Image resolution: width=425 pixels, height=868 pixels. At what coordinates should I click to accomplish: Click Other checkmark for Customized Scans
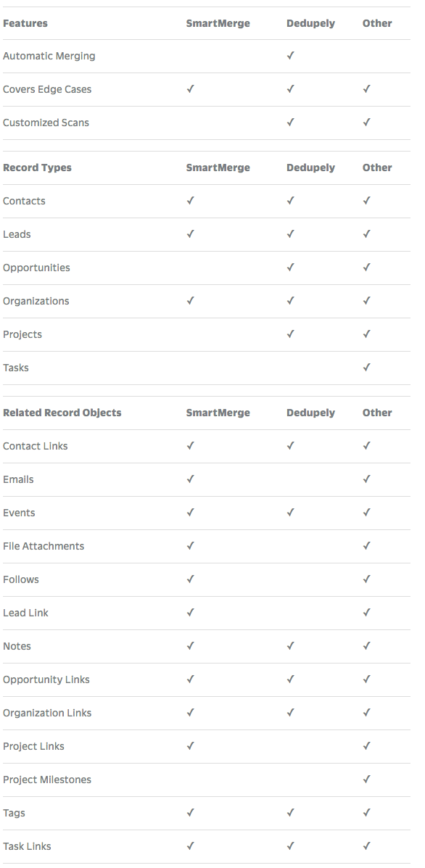click(x=366, y=122)
